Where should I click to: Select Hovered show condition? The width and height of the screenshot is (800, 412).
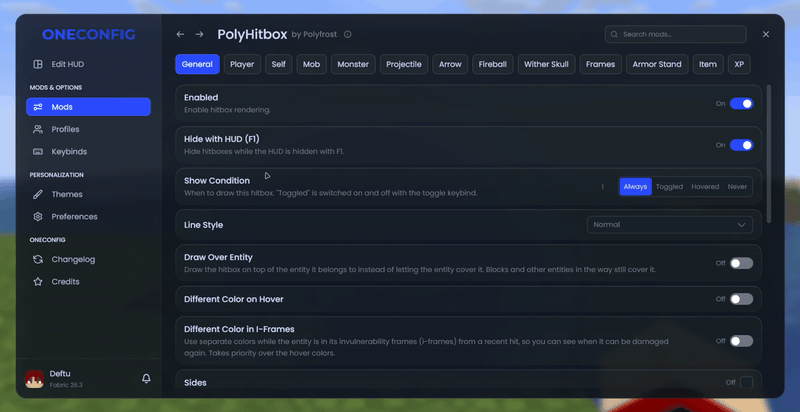(705, 187)
